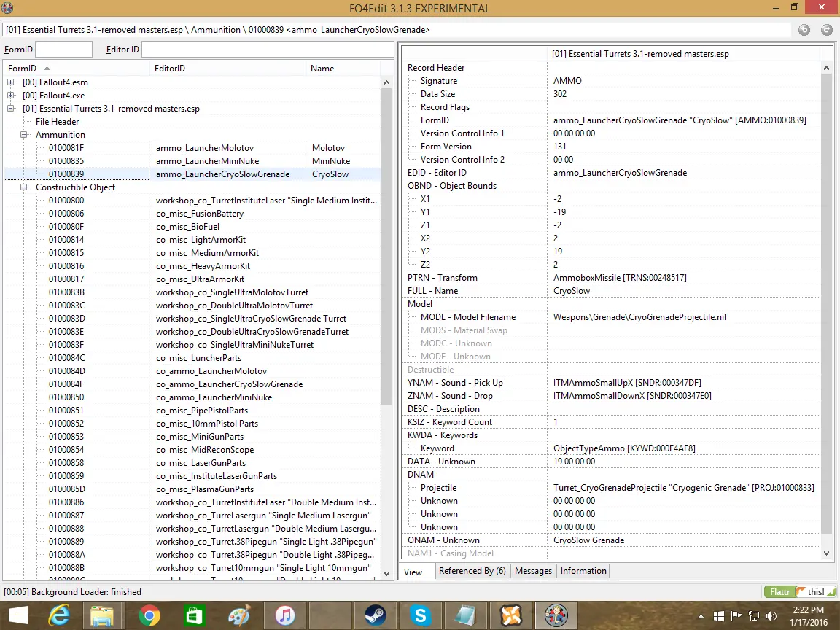This screenshot has height=630, width=840.
Task: Select record 0100080F co_misc_BioFuel
Action: point(192,227)
